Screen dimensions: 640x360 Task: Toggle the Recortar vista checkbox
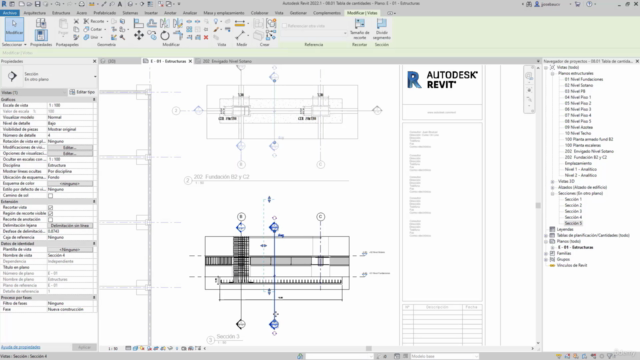[51, 207]
